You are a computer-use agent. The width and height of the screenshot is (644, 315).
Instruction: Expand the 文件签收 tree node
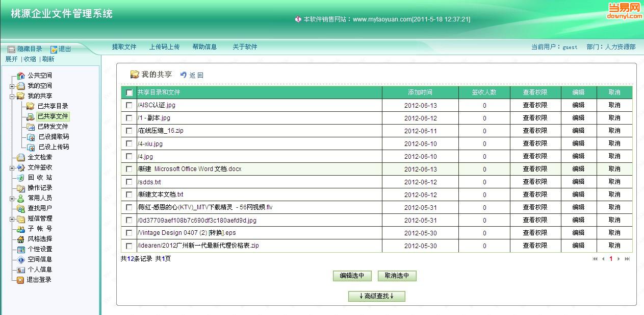click(12, 167)
